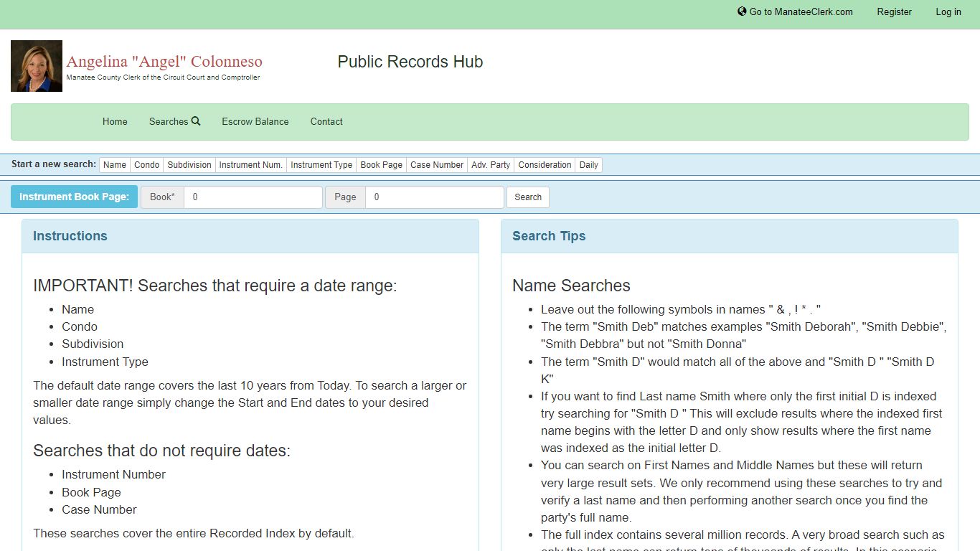Click the 'Subdivision' list item in Instructions
The height and width of the screenshot is (551, 980).
[93, 344]
